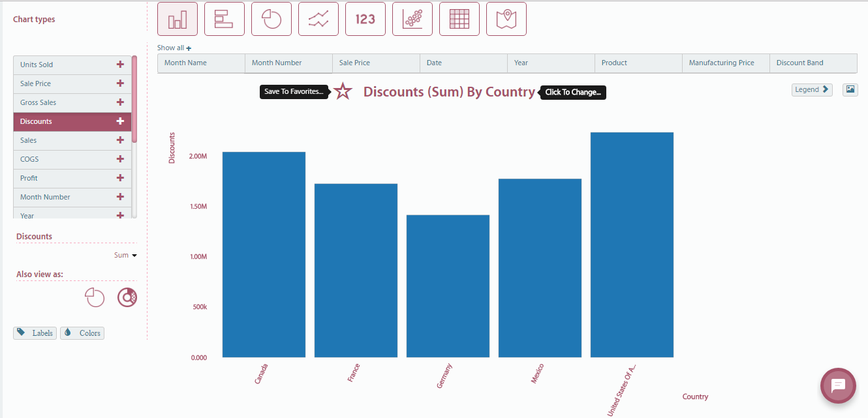
Task: Click the France bar in chart
Action: point(356,271)
